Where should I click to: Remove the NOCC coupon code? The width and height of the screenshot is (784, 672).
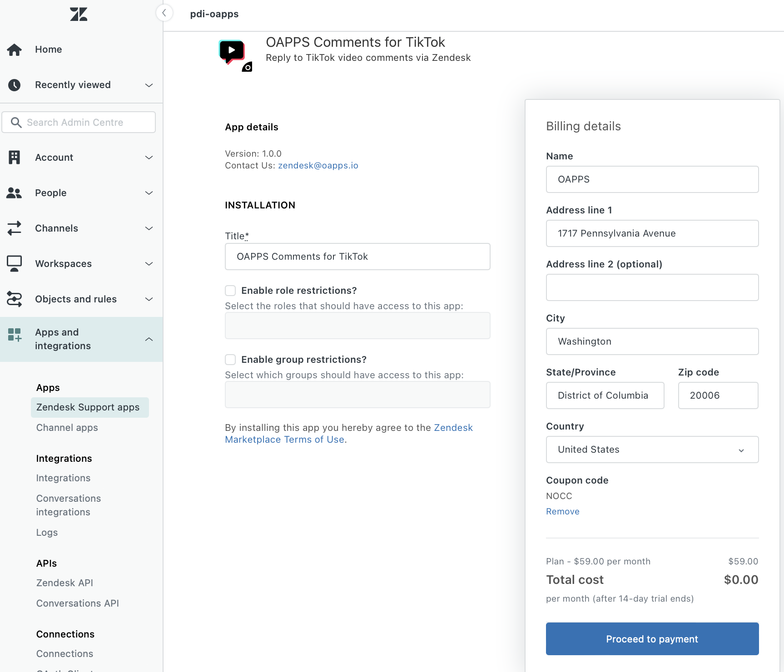pos(562,512)
